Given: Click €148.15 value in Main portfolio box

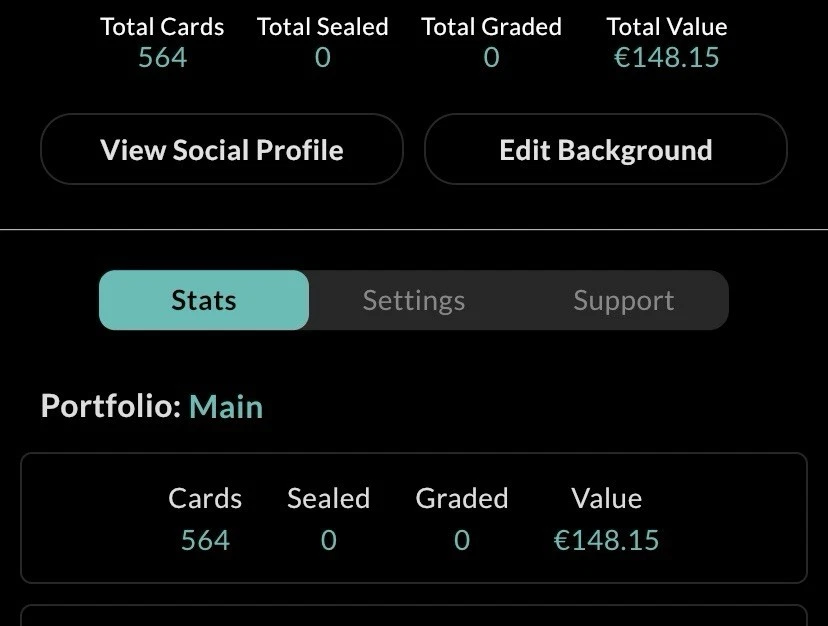Looking at the screenshot, I should (606, 541).
